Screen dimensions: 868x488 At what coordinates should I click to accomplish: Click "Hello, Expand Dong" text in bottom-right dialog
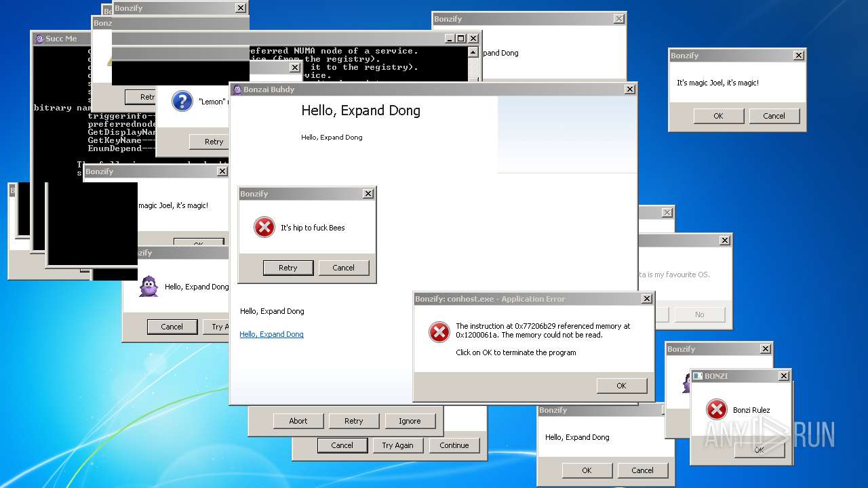pos(577,437)
